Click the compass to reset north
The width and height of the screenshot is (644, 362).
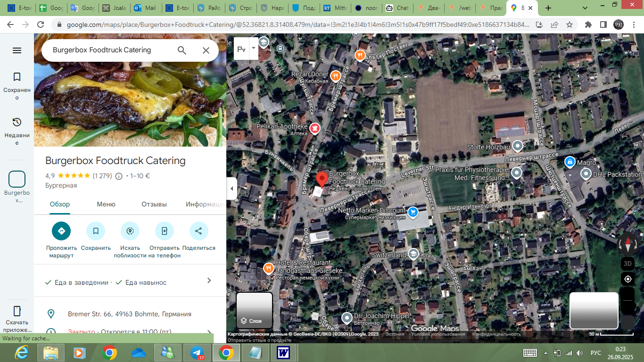[627, 244]
